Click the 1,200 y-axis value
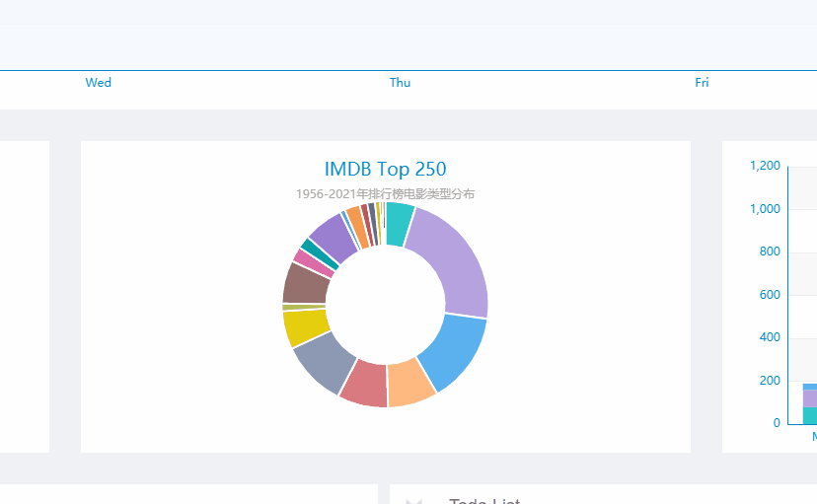Image resolution: width=817 pixels, height=504 pixels. click(x=765, y=166)
